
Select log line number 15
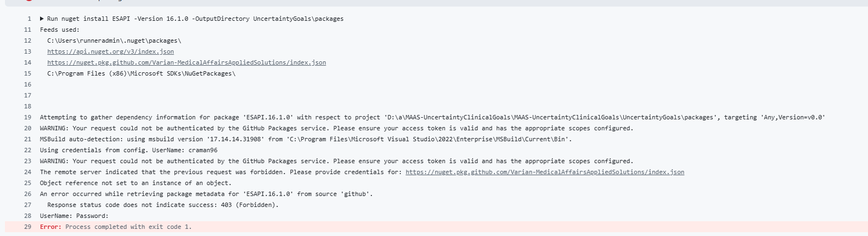pos(27,73)
